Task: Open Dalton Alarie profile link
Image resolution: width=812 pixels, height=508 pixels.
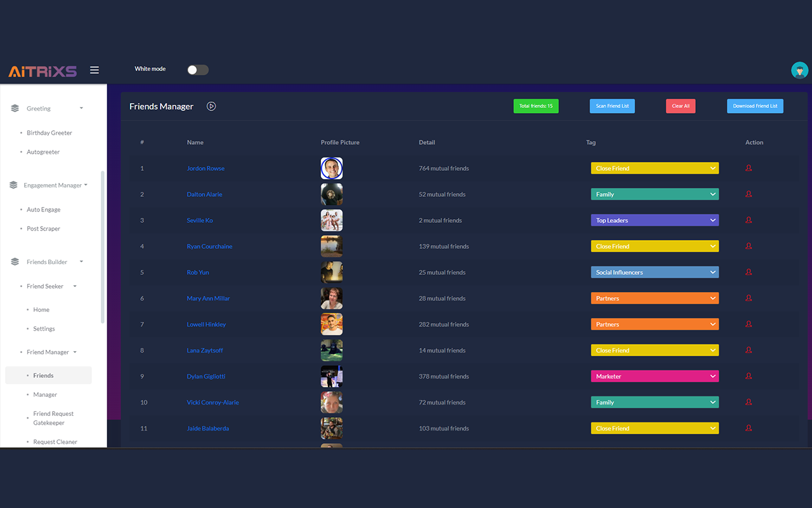Action: click(204, 194)
